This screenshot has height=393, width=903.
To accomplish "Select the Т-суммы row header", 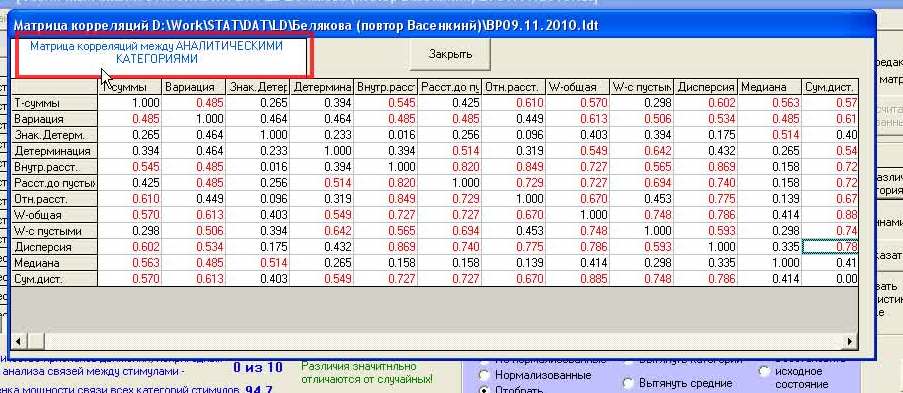I will click(55, 103).
